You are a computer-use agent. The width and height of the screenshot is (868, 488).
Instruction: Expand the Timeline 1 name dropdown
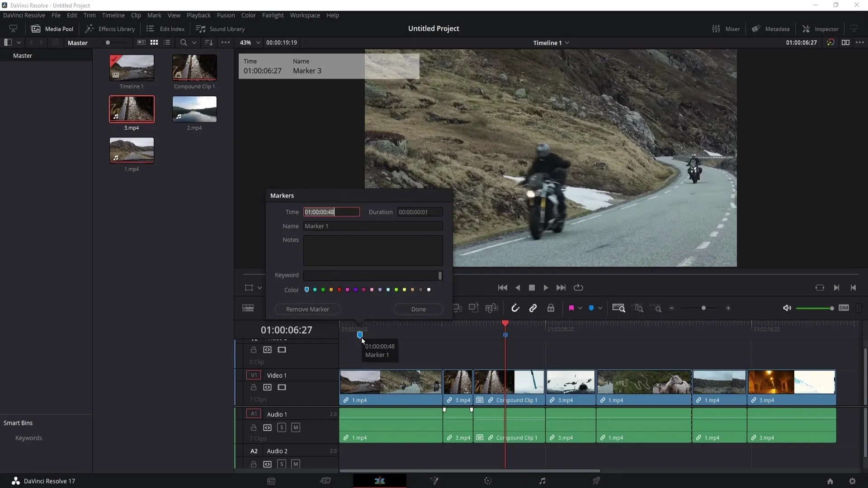pyautogui.click(x=567, y=42)
